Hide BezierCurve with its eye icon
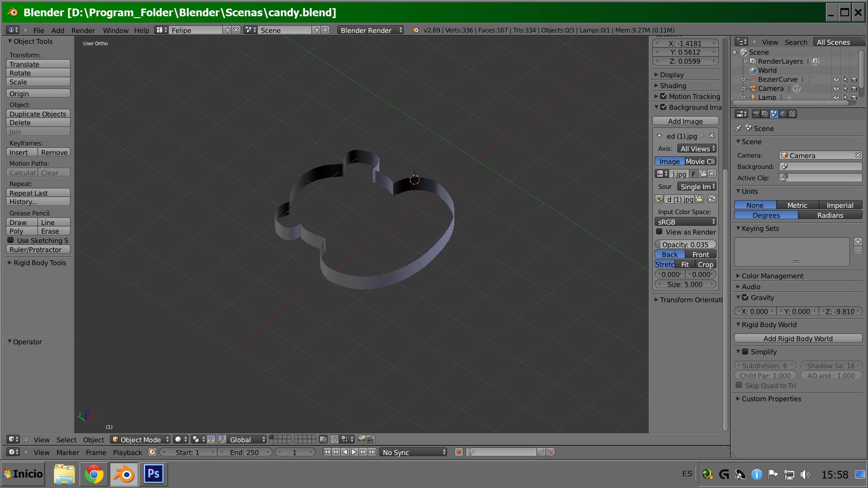This screenshot has width=868, height=488. 836,80
